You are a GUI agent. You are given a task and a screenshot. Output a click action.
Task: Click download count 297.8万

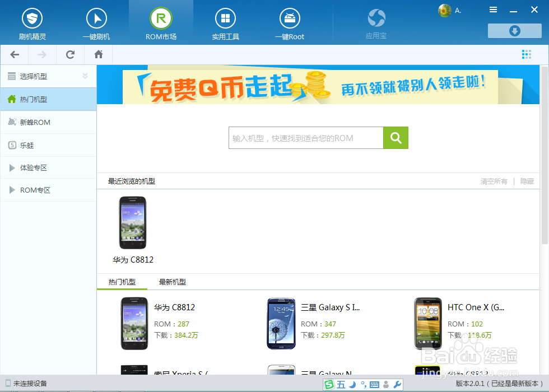pyautogui.click(x=333, y=335)
